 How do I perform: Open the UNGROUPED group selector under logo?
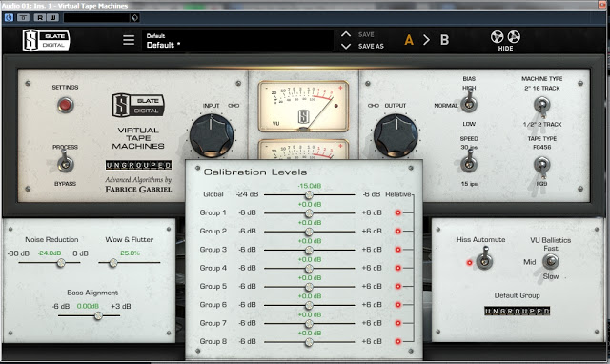pos(138,165)
